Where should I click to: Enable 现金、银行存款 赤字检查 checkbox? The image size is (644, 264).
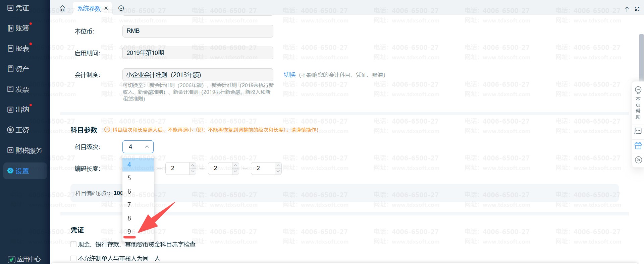click(x=73, y=245)
